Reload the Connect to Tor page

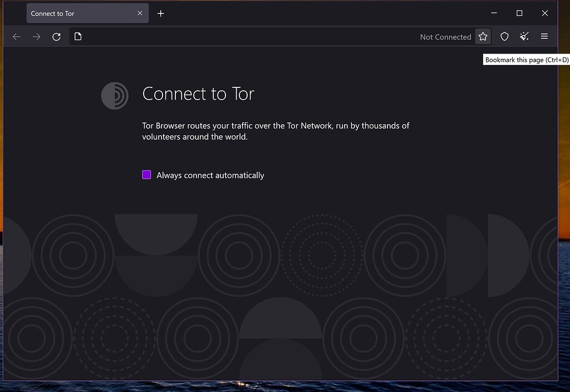(x=56, y=36)
